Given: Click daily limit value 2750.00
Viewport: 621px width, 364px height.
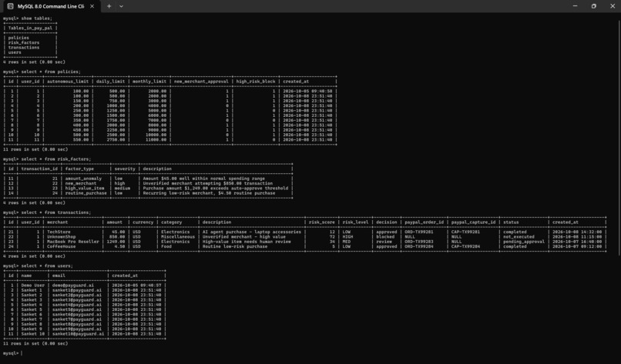Looking at the screenshot, I should [x=115, y=139].
